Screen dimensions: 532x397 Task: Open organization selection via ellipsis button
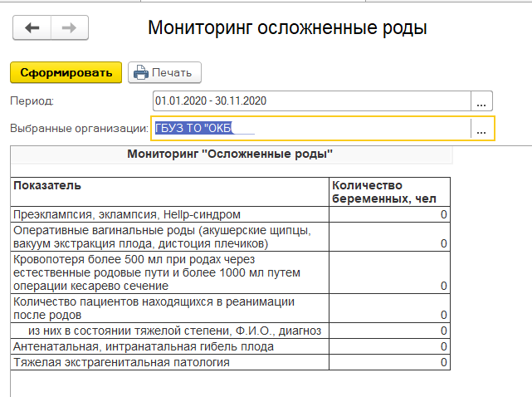click(482, 129)
